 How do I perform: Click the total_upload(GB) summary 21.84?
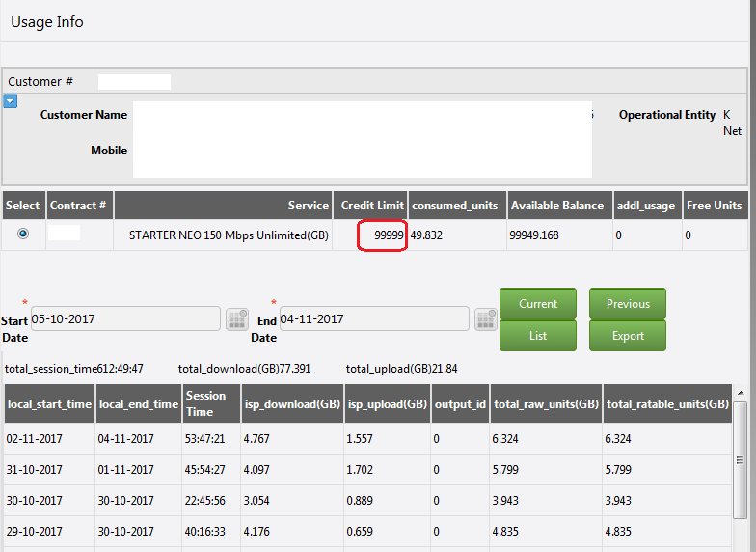(x=401, y=369)
